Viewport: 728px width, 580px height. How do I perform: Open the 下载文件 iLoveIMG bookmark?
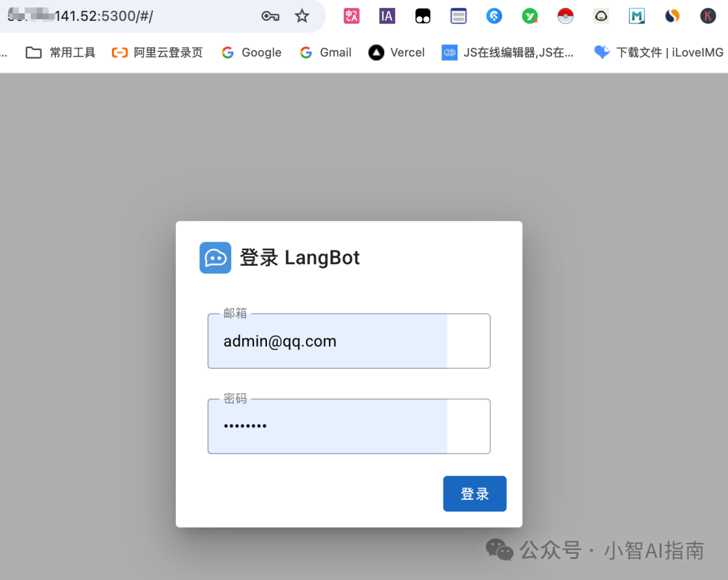(x=659, y=53)
